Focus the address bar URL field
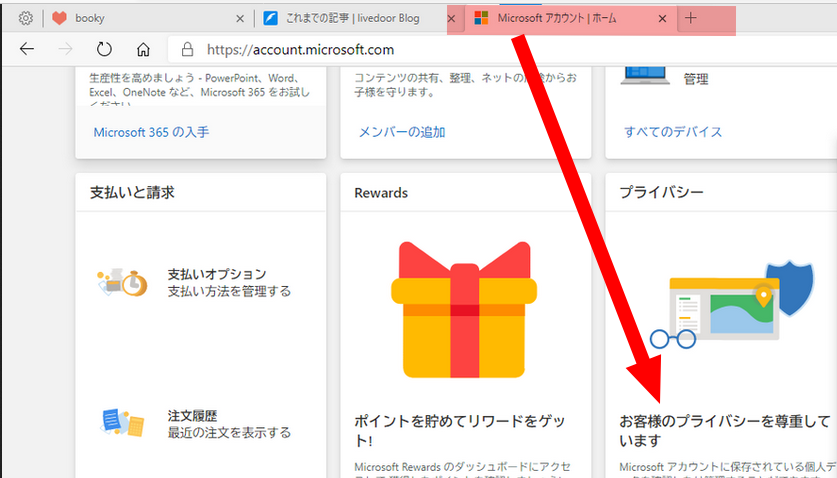This screenshot has width=837, height=478. pos(502,50)
